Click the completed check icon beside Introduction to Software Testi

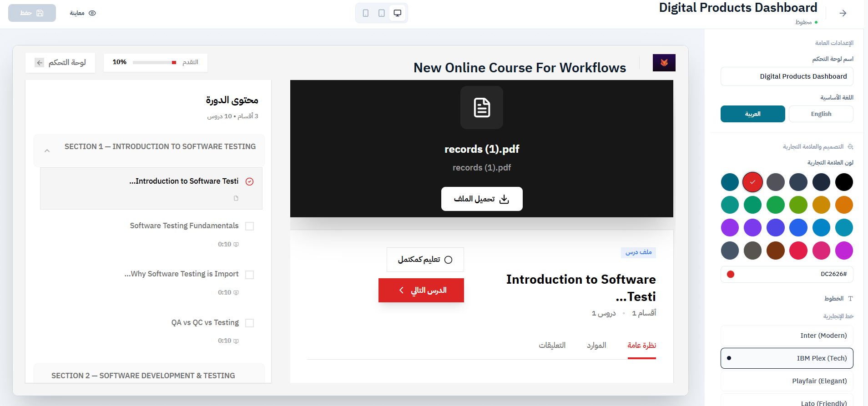pos(249,181)
